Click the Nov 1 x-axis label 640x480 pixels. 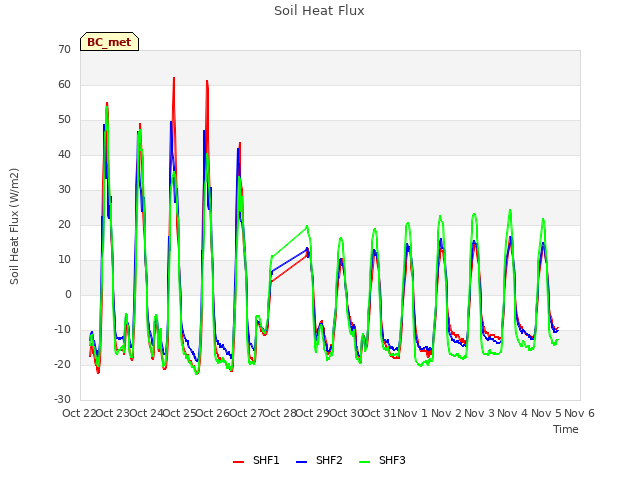(412, 413)
